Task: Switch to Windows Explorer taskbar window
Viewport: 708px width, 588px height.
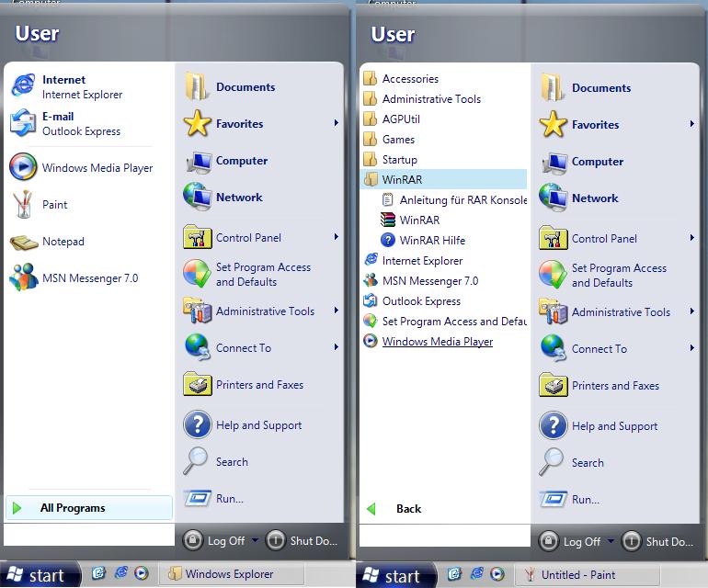Action: point(229,574)
